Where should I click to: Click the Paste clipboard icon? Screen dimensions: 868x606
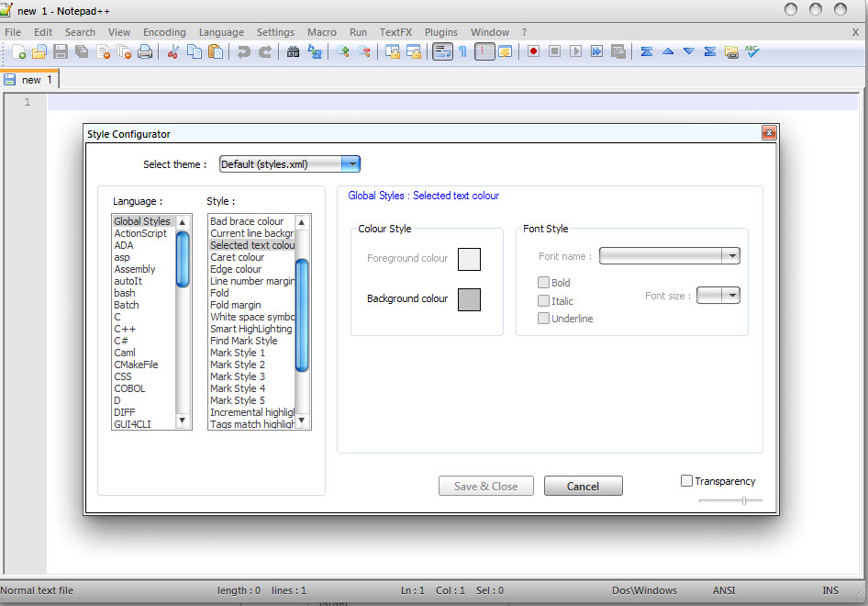point(216,52)
